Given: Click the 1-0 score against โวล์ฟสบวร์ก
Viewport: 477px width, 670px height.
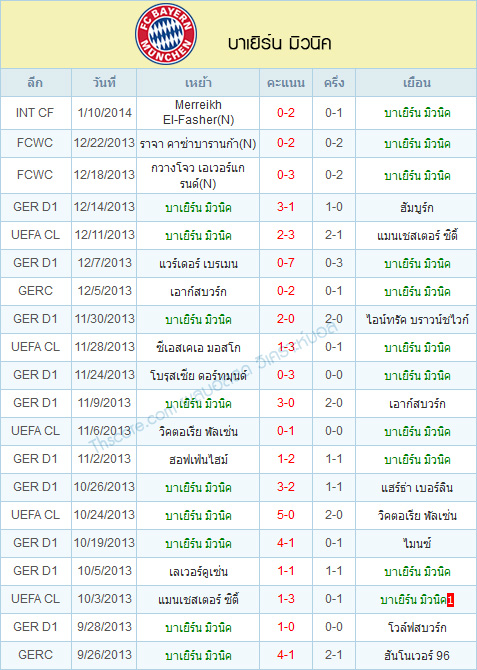Looking at the screenshot, I should pos(286,626).
